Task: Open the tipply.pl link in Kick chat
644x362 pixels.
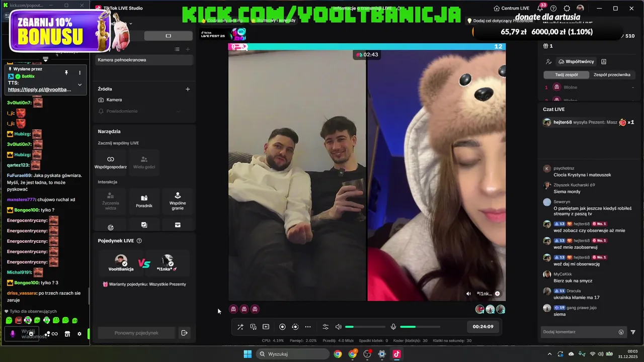Action: click(x=39, y=89)
